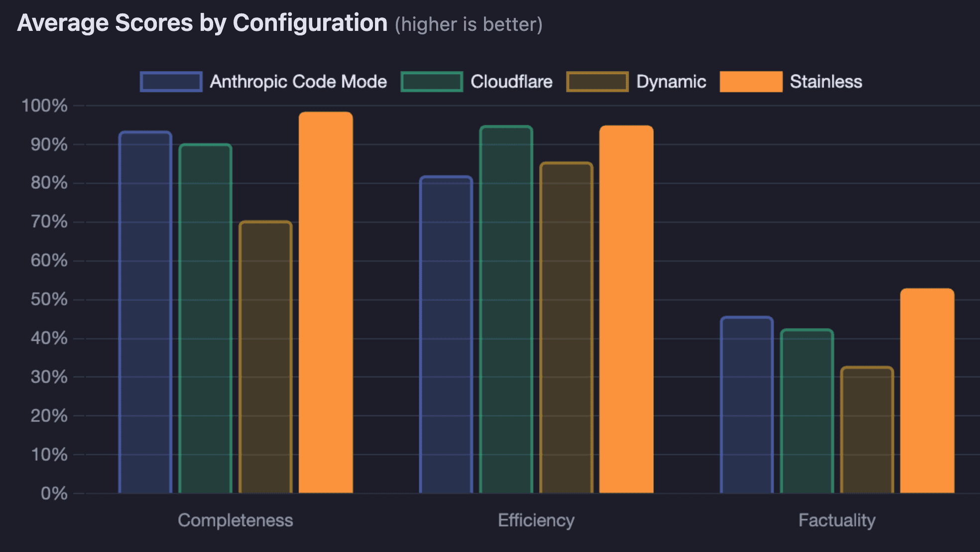980x552 pixels.
Task: Select the Anthropic Code Mode bar under Completeness
Action: click(x=145, y=309)
